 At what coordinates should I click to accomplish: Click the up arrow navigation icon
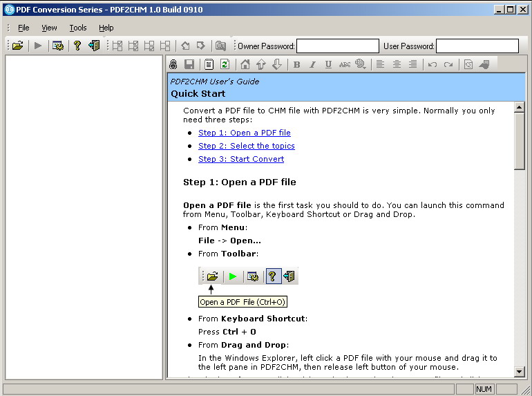click(261, 64)
